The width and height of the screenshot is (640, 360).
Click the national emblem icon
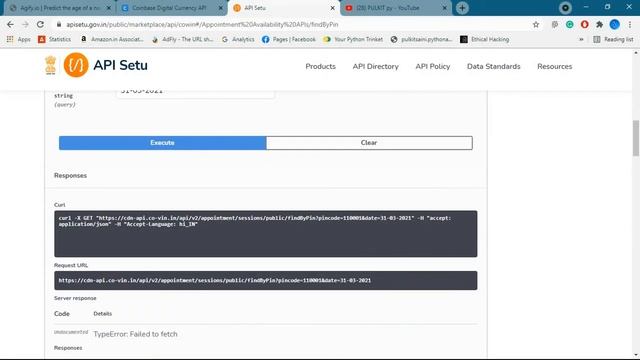point(51,65)
